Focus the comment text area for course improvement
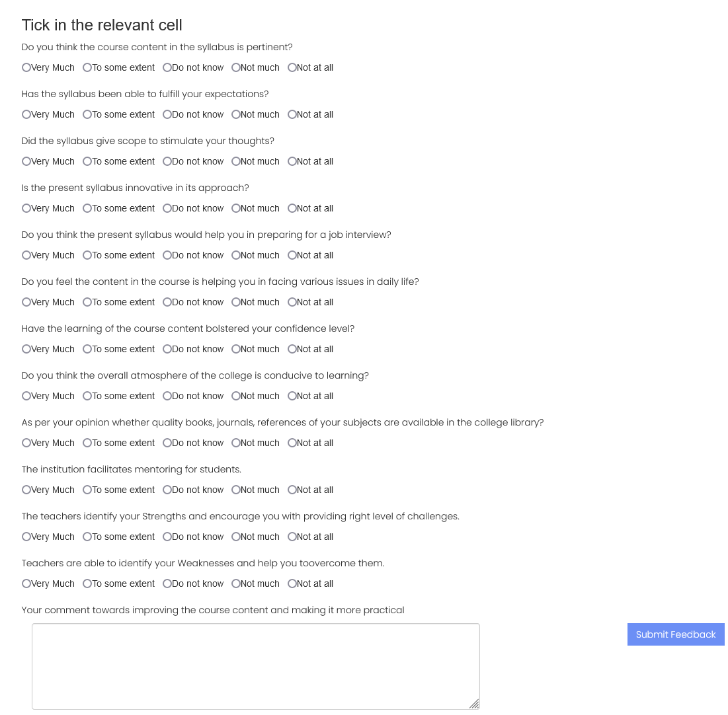The width and height of the screenshot is (728, 715). 256,666
